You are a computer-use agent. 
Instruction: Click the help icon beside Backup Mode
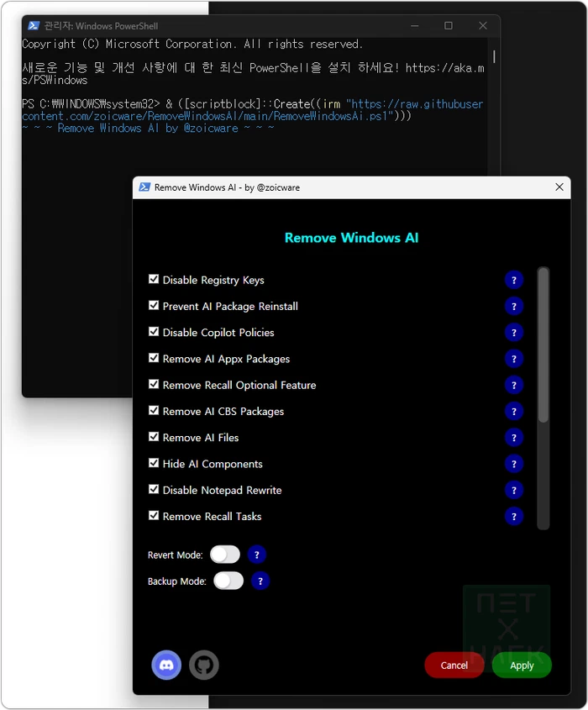pyautogui.click(x=260, y=581)
